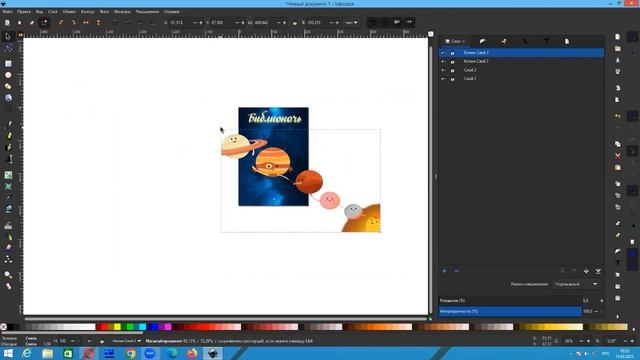640x360 pixels.
Task: Select the Connector tool
Action: 8,259
